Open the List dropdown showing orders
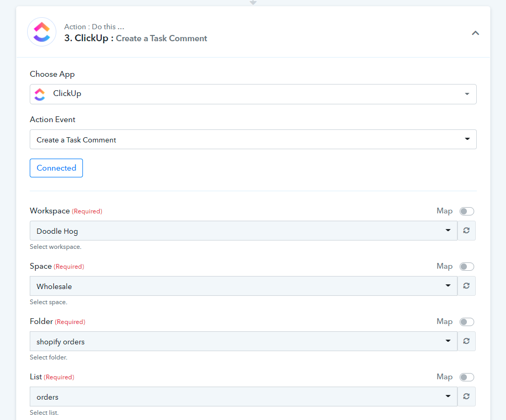The height and width of the screenshot is (420, 506). 244,397
